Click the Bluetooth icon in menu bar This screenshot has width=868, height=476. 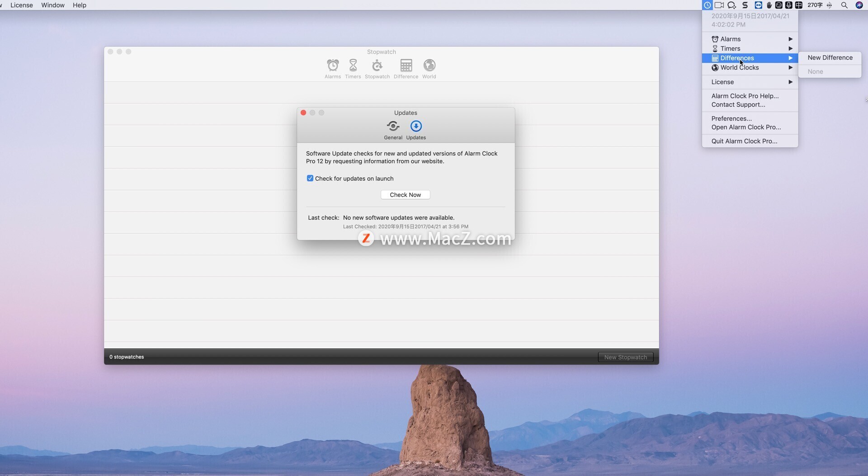tap(829, 5)
